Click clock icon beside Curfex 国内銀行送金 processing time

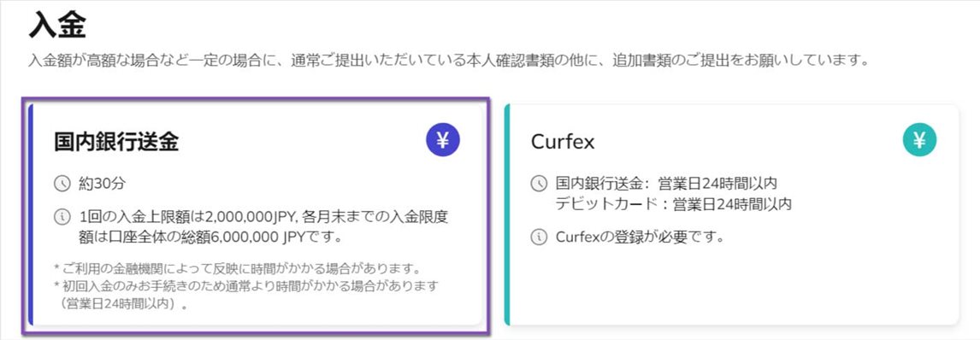point(538,184)
